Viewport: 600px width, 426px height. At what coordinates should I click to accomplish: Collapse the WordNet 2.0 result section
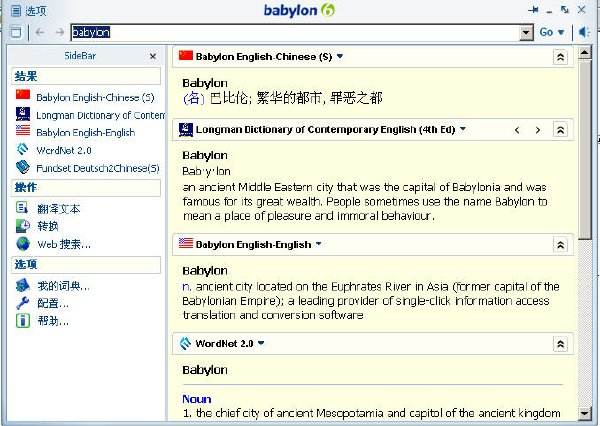tap(560, 344)
